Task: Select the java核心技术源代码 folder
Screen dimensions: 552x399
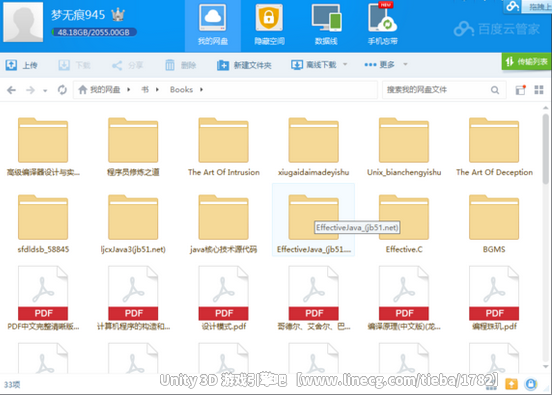Action: (x=224, y=224)
